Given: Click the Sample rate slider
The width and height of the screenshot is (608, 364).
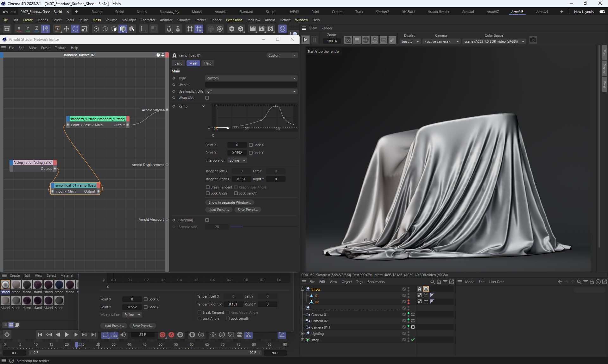Looking at the screenshot, I should (x=263, y=227).
